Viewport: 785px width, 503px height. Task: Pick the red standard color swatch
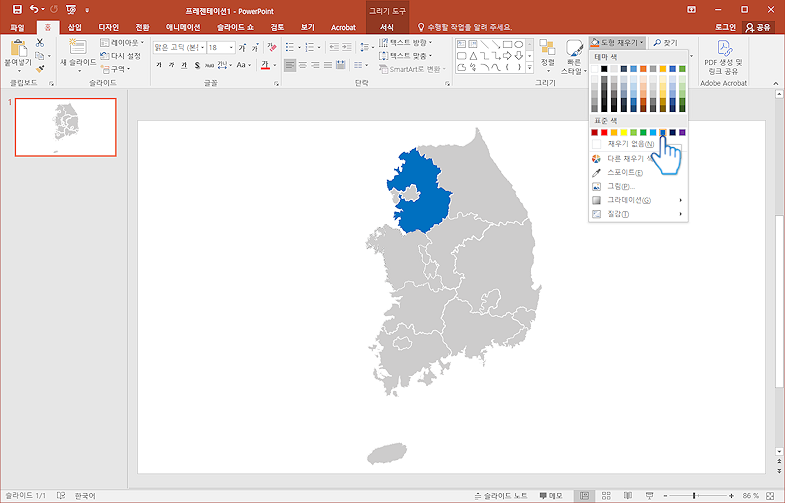click(x=604, y=132)
